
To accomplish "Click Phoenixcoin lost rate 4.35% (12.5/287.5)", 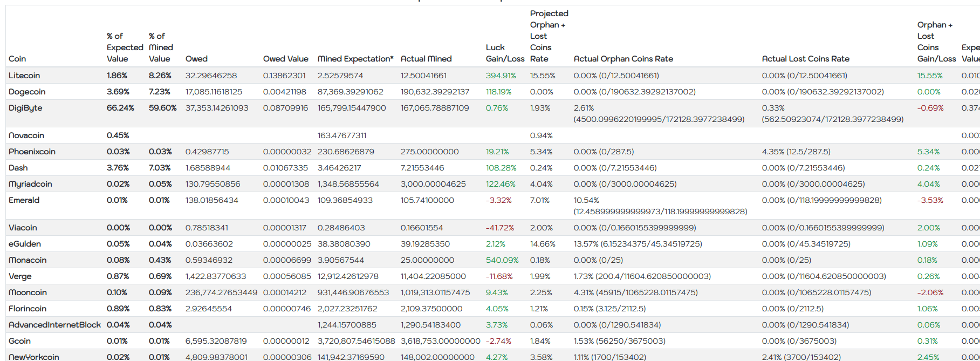I will pyautogui.click(x=796, y=152).
